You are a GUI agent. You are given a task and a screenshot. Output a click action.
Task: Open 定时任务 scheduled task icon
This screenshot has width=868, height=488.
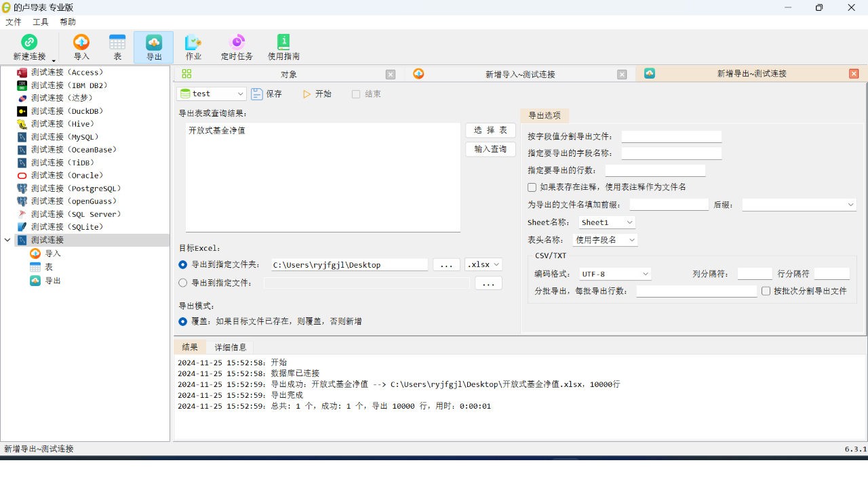pos(237,43)
